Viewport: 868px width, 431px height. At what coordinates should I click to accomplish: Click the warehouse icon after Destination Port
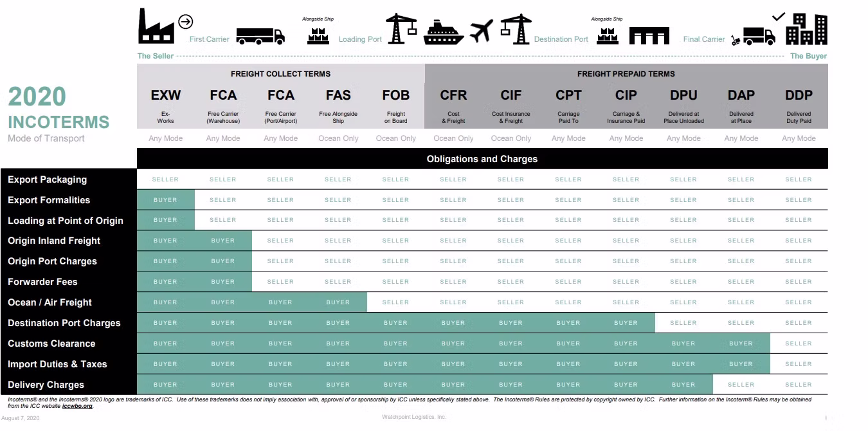click(649, 36)
